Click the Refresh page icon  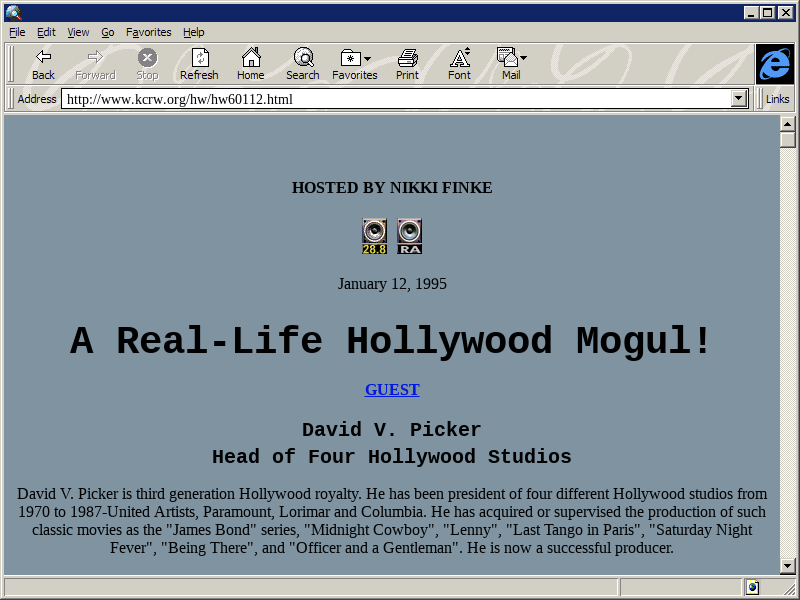point(199,58)
